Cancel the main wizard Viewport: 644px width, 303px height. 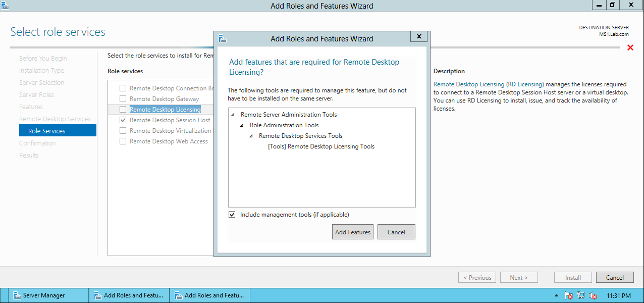click(x=615, y=277)
